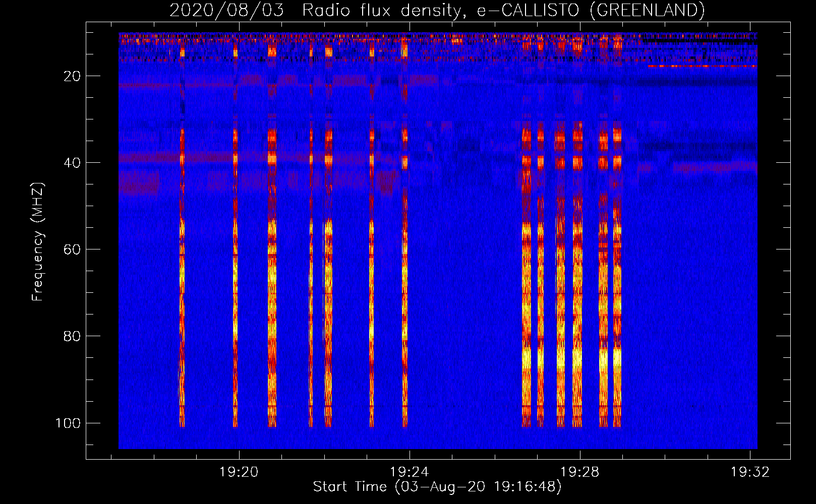Image resolution: width=816 pixels, height=504 pixels.
Task: Click the 19:20 time tick label
Action: [x=239, y=472]
